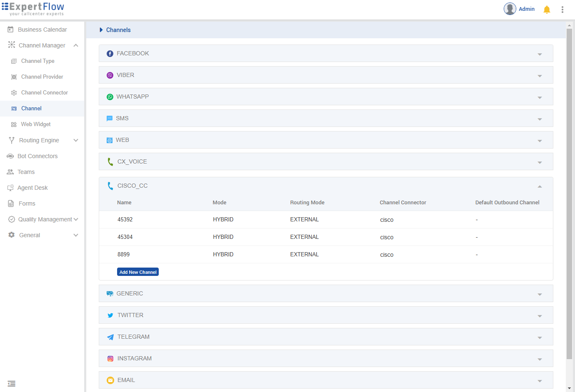The width and height of the screenshot is (575, 392).
Task: Open the three-dot options menu
Action: click(x=562, y=9)
